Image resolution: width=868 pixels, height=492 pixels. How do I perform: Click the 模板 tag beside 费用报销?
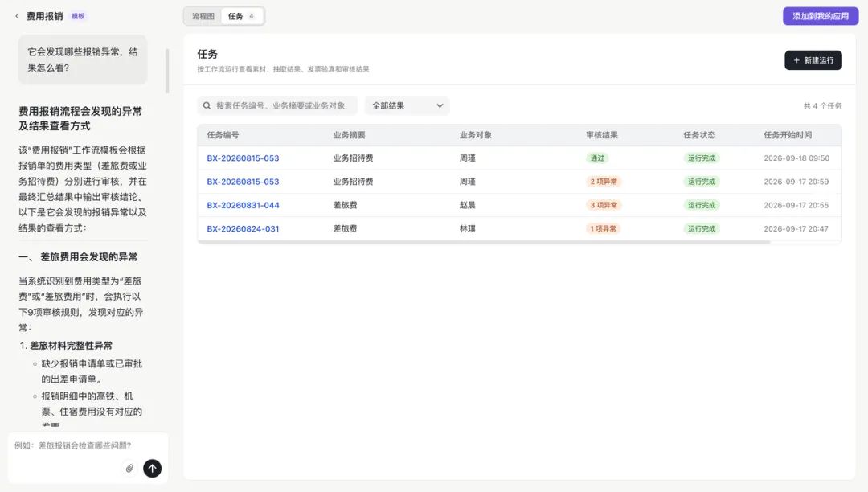[78, 16]
